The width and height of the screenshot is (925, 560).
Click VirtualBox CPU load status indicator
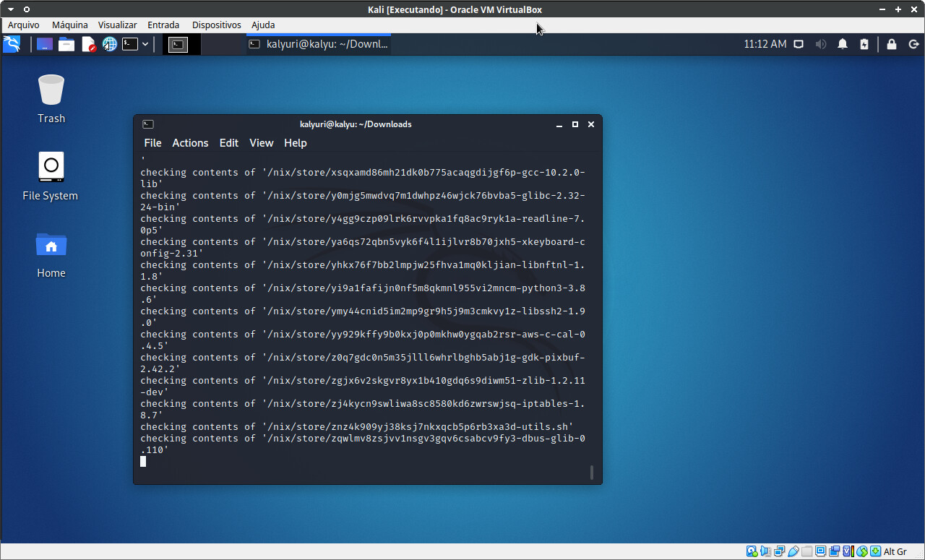848,551
